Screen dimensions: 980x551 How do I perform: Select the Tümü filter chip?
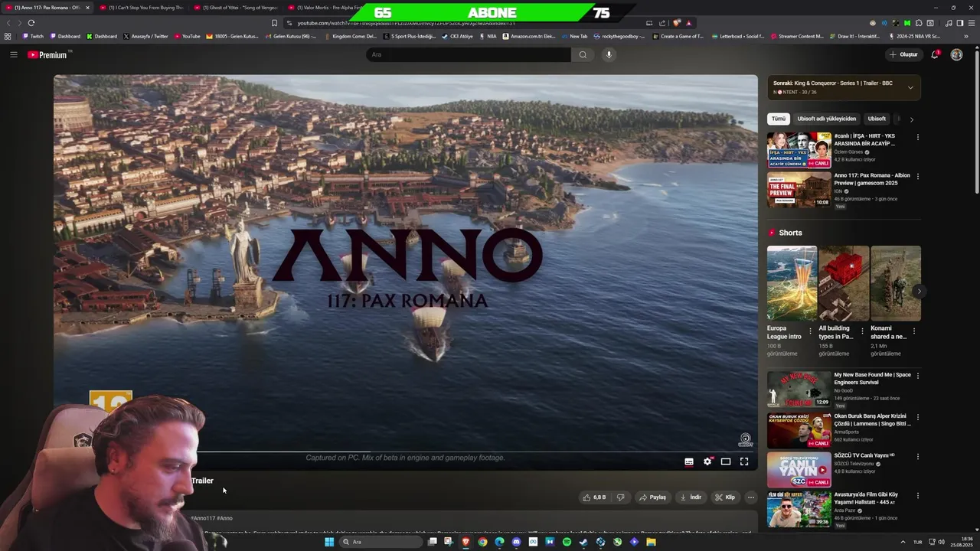[779, 119]
